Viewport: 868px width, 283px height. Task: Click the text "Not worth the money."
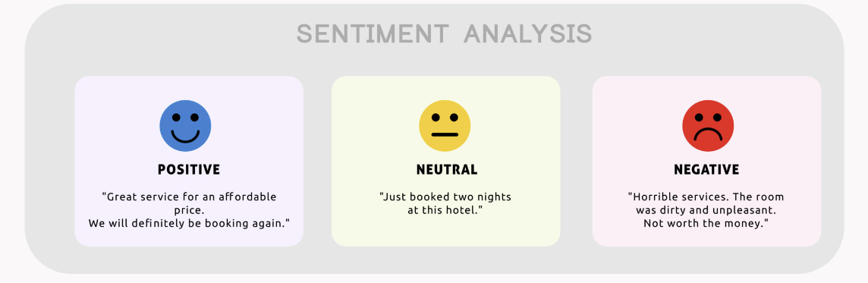coord(706,223)
